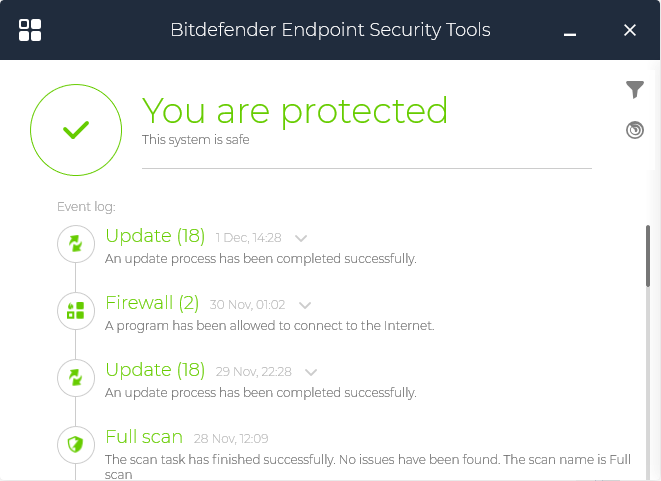The image size is (661, 481).
Task: Click the Firewall event icon
Action: (x=75, y=310)
